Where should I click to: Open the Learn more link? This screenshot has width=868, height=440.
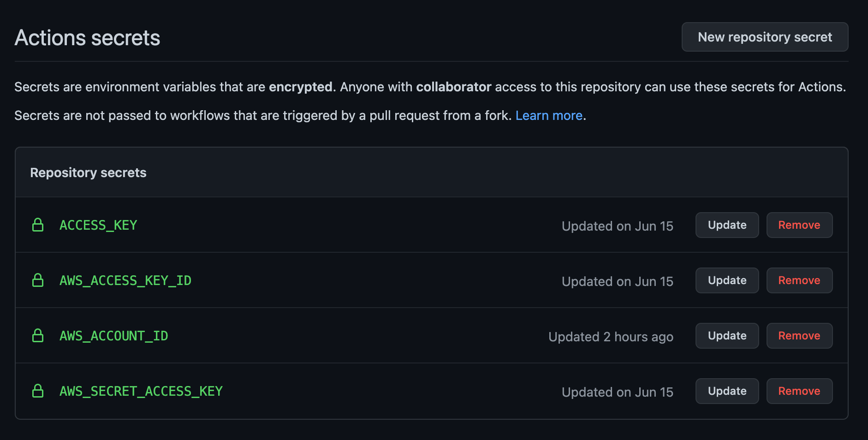pyautogui.click(x=549, y=115)
